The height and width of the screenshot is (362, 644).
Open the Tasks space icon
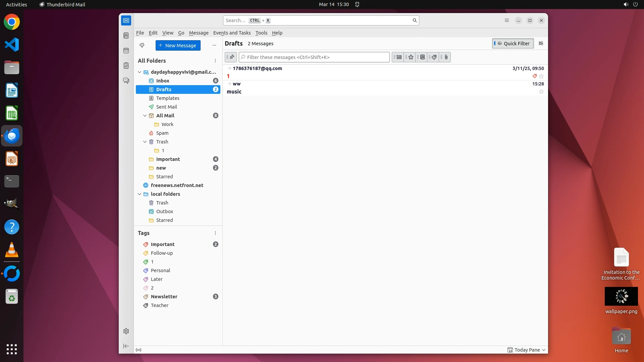coord(126,66)
